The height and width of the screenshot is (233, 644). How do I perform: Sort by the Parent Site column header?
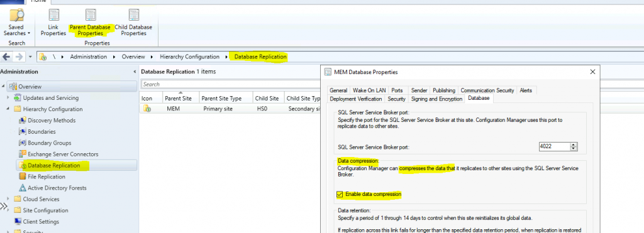[x=180, y=99]
